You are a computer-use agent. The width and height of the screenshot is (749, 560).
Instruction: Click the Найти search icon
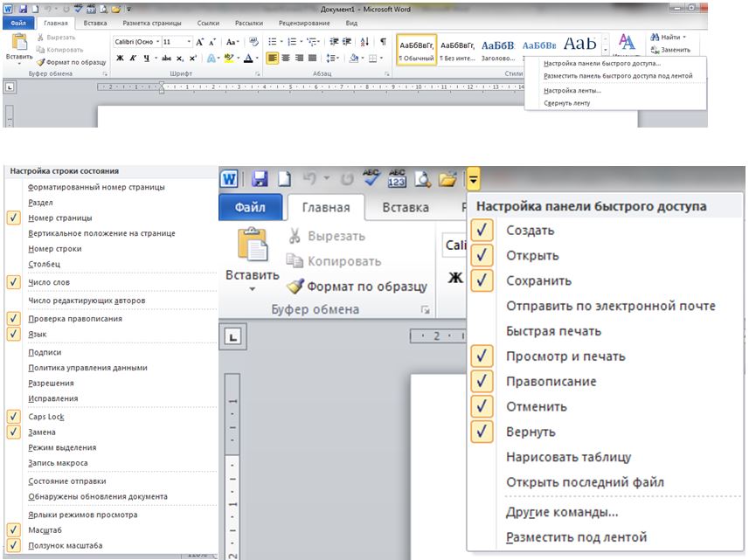(656, 38)
